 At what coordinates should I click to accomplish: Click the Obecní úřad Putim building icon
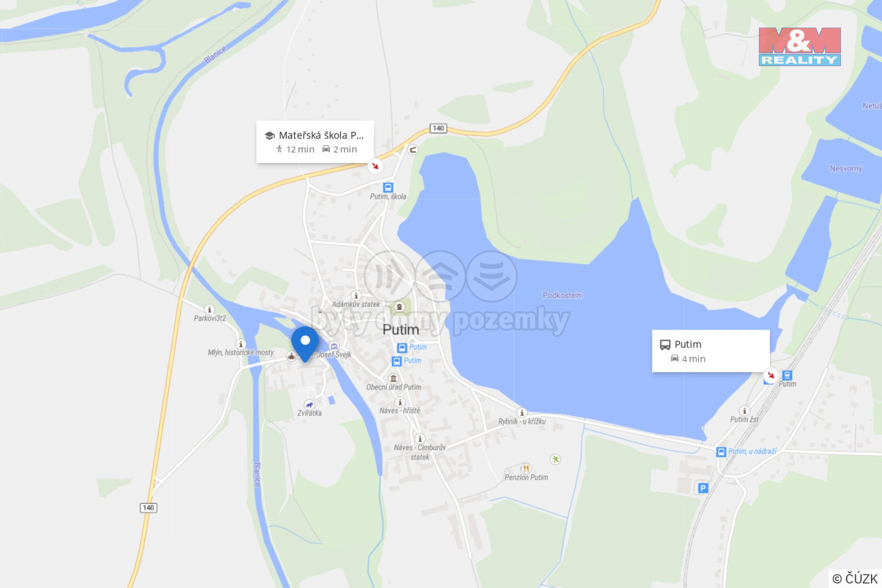[x=394, y=378]
